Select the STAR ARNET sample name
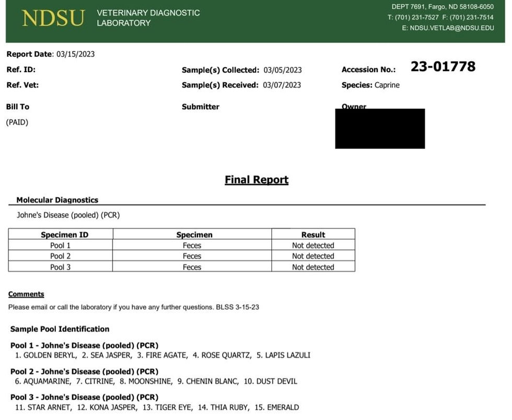This screenshot has height=420, width=512. 49,407
